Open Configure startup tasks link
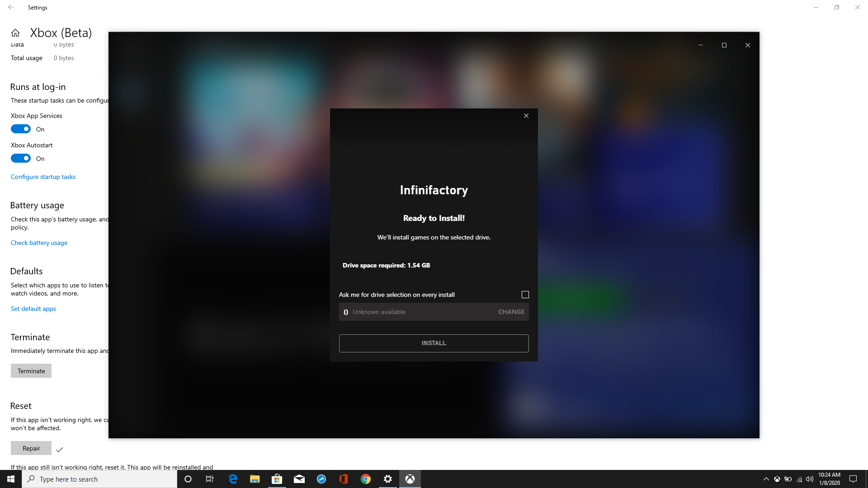Screen dimensions: 868x488 tap(43, 177)
